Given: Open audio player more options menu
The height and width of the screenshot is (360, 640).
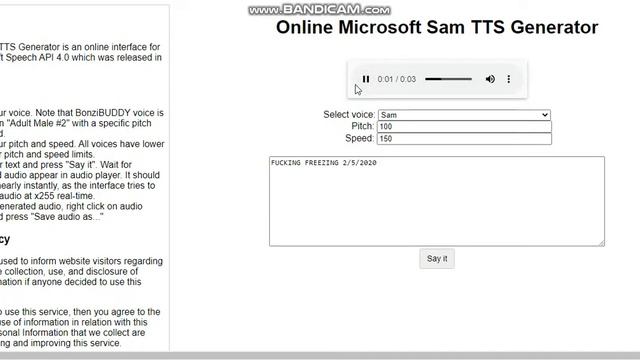Looking at the screenshot, I should click(509, 79).
